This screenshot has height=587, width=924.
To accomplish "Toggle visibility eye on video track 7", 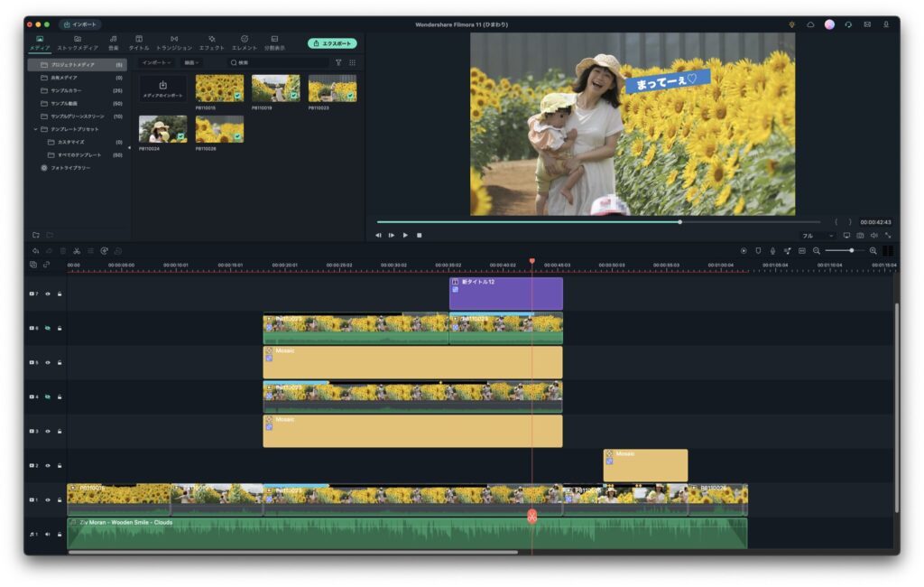I will point(48,293).
